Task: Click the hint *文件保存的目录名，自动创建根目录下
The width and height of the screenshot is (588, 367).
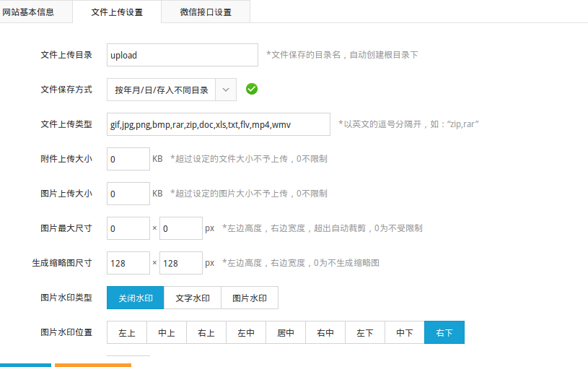Action: tap(342, 55)
